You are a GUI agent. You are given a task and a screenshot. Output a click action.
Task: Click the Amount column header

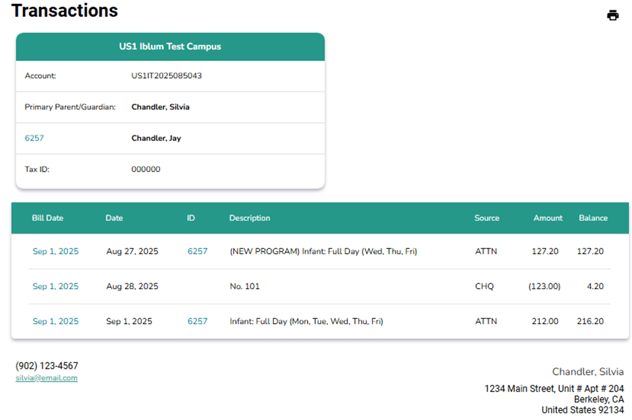coord(547,218)
